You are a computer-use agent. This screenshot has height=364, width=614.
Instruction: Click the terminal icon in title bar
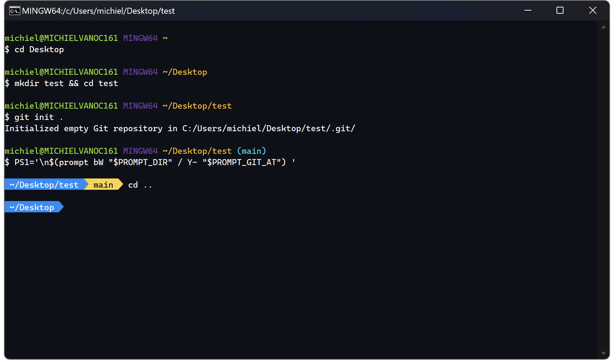14,11
